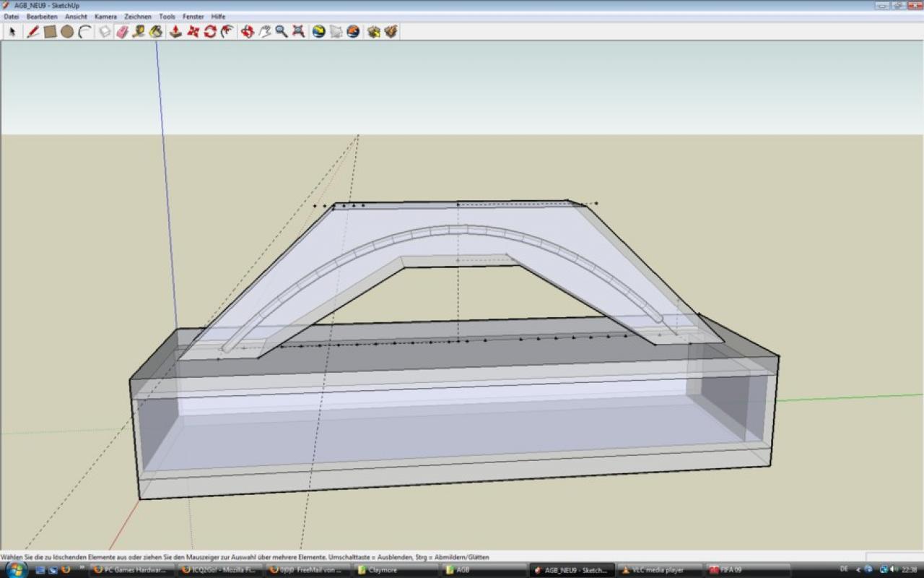The height and width of the screenshot is (578, 924).
Task: Select the arrow Select tool
Action: coord(12,32)
